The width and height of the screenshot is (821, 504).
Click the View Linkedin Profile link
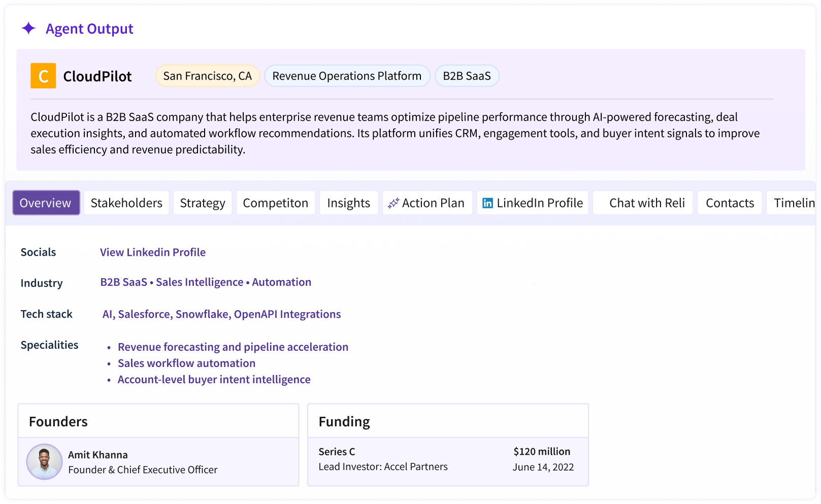(x=153, y=252)
